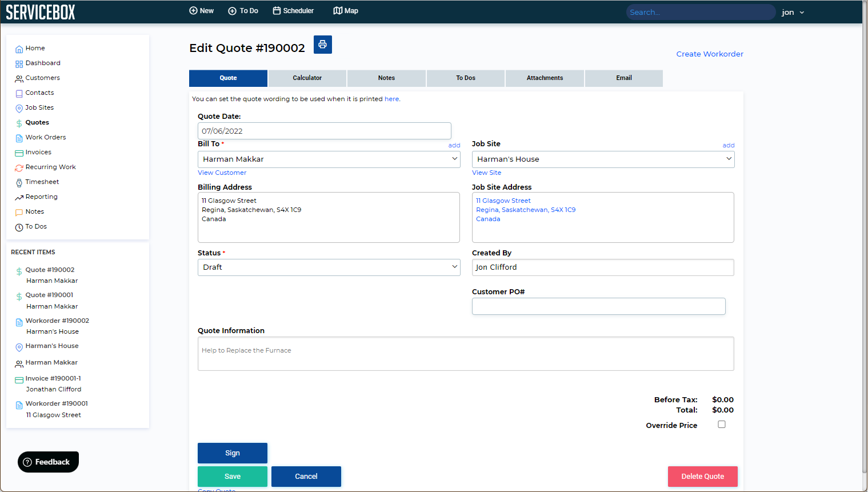868x492 pixels.
Task: Click the Customer PO# input field
Action: point(599,306)
